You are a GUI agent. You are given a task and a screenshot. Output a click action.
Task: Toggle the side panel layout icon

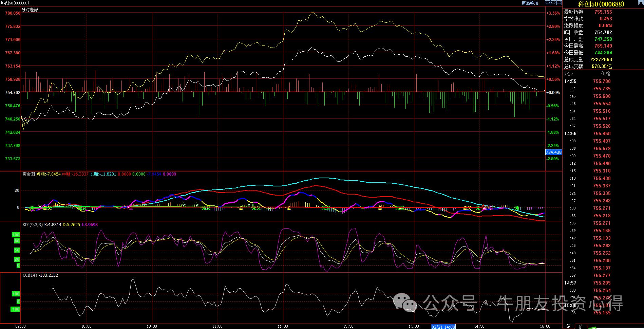click(559, 3)
